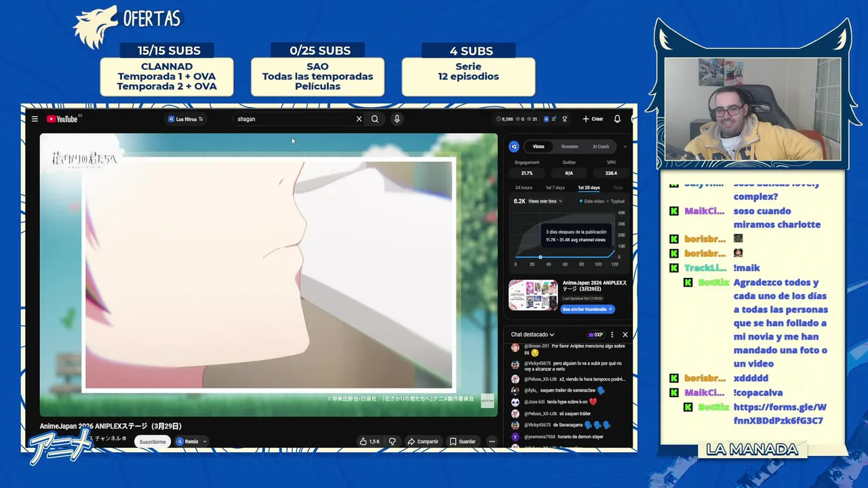Open YouTube notifications bell
Viewport: 868px width, 488px height.
tap(617, 119)
